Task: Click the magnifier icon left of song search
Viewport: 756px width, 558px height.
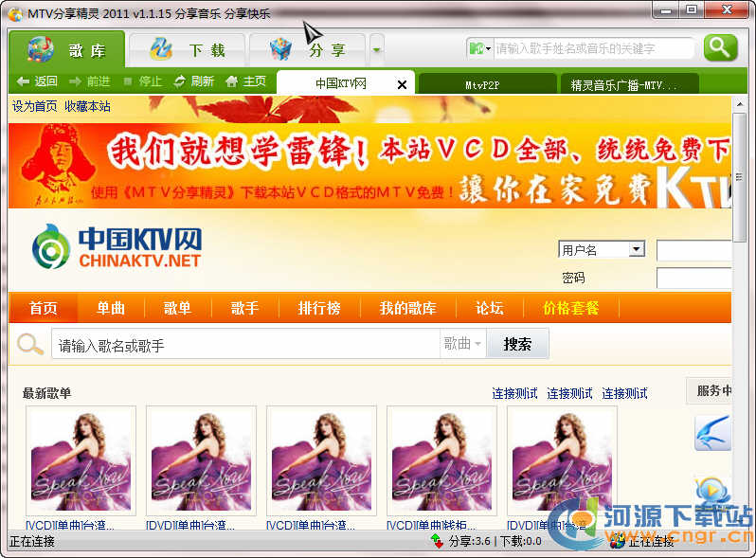Action: click(30, 344)
